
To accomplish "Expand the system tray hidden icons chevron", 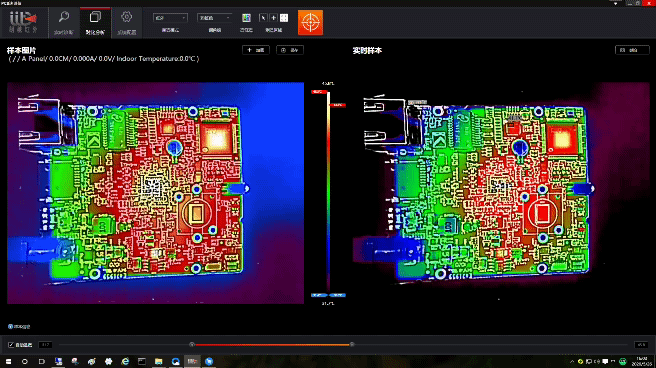I will click(572, 361).
